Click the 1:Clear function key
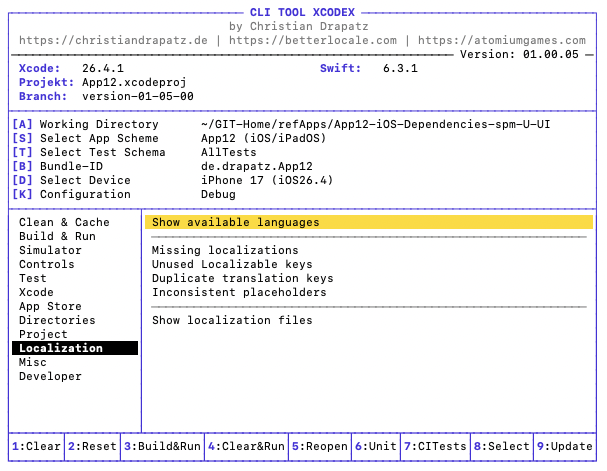This screenshot has width=607, height=471. tap(36, 446)
